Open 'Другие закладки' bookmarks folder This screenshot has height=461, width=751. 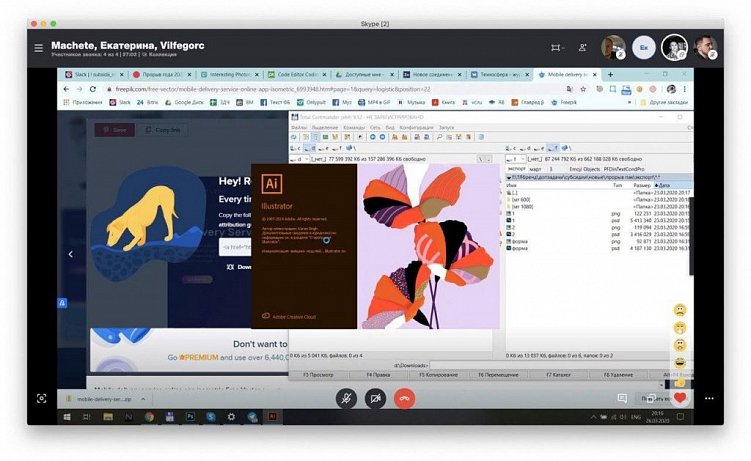pos(665,102)
